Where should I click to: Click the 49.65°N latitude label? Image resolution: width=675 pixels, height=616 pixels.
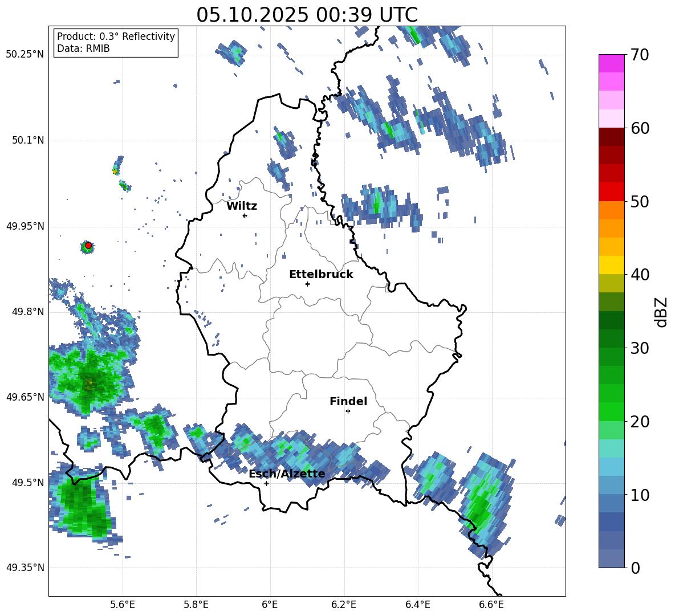click(25, 397)
